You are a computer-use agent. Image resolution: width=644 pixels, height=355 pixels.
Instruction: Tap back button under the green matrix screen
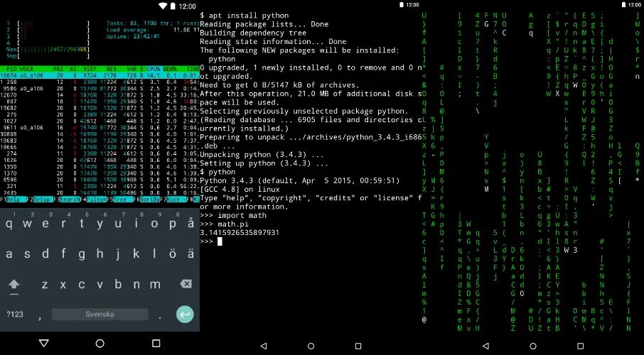click(x=485, y=346)
